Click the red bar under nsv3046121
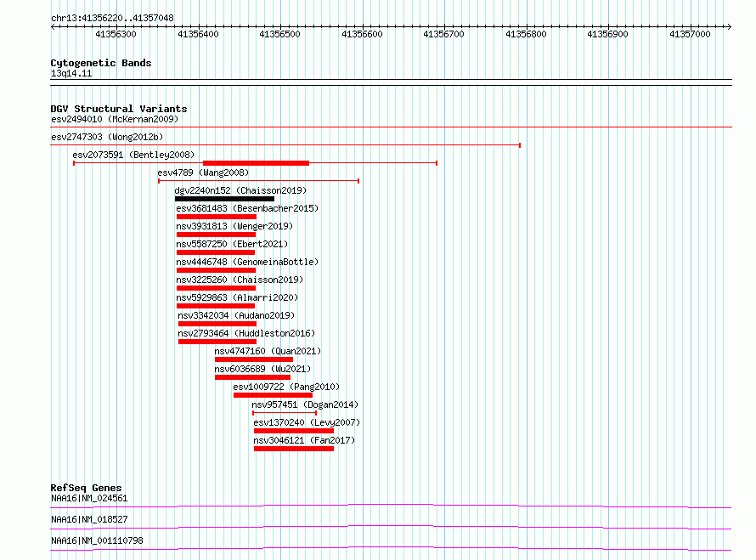756x560 pixels. pyautogui.click(x=294, y=449)
